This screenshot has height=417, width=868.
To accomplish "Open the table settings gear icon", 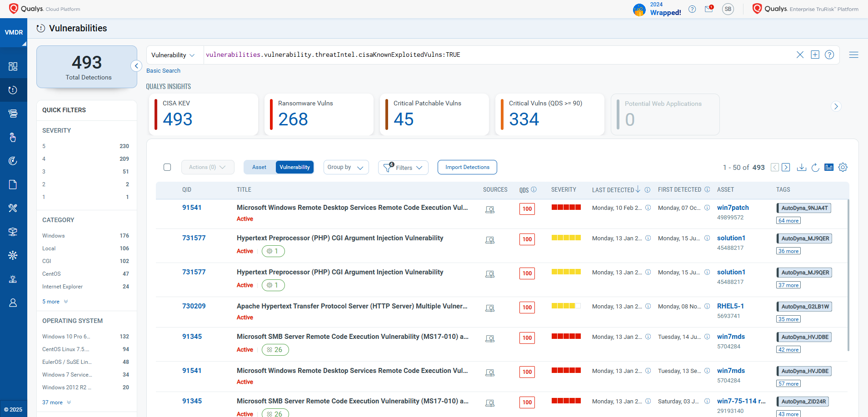I will tap(843, 167).
